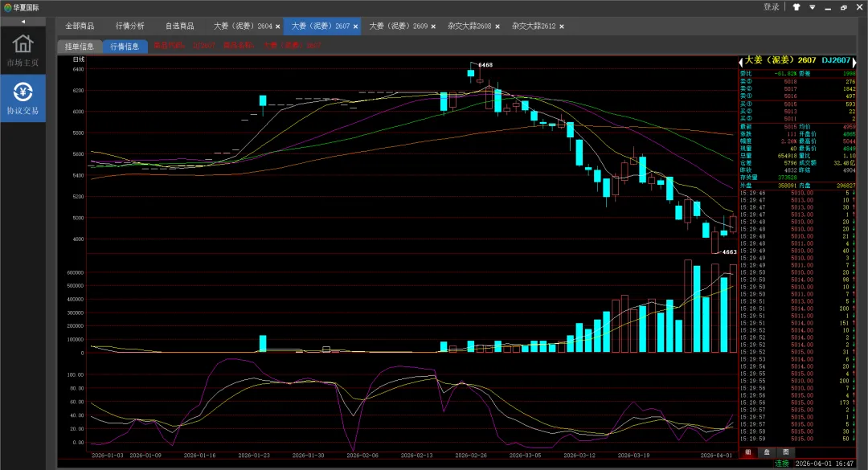Click the 4663 low price marker
The width and height of the screenshot is (868, 470).
(x=730, y=252)
